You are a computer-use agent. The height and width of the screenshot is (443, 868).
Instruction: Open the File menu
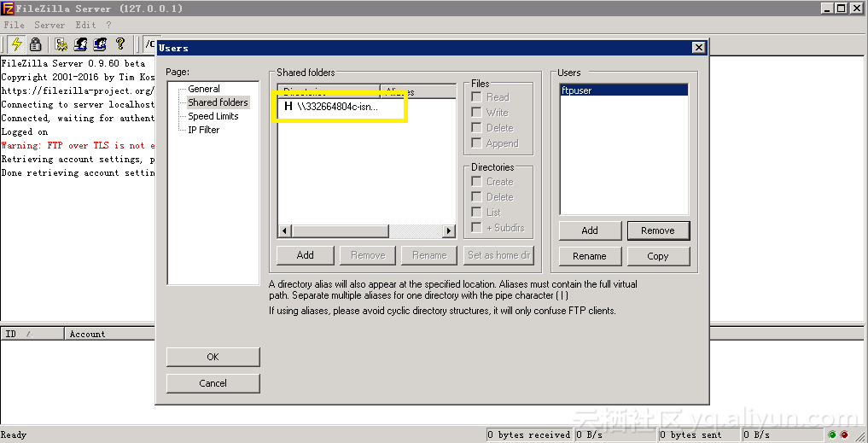point(15,25)
